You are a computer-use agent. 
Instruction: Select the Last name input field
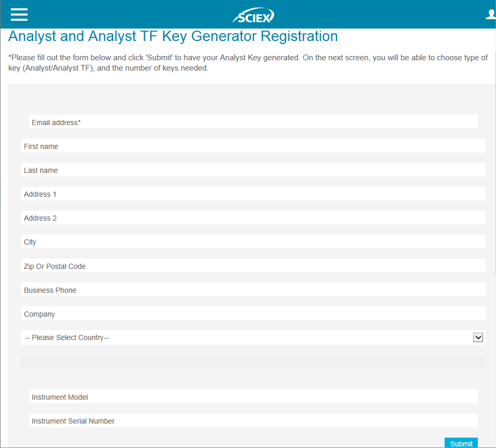[x=253, y=170]
